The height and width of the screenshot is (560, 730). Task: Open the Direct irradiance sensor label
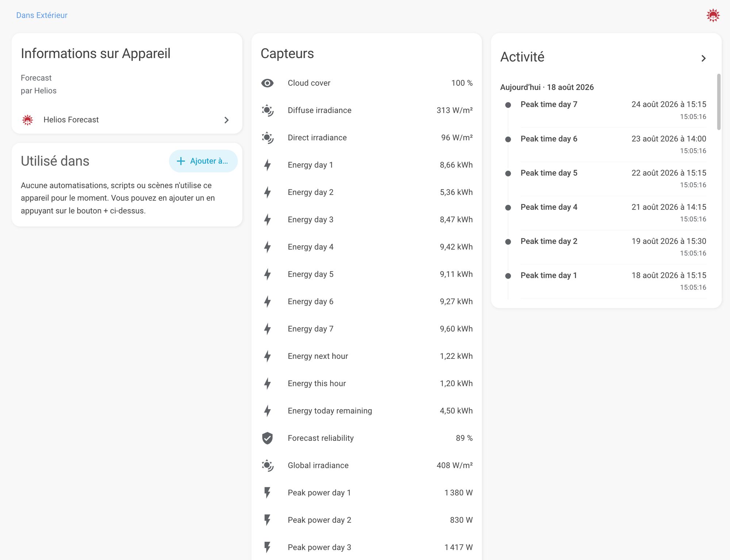point(317,138)
